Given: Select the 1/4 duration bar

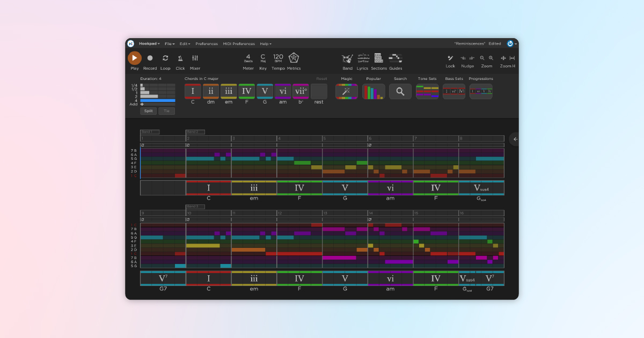Looking at the screenshot, I should [x=142, y=85].
